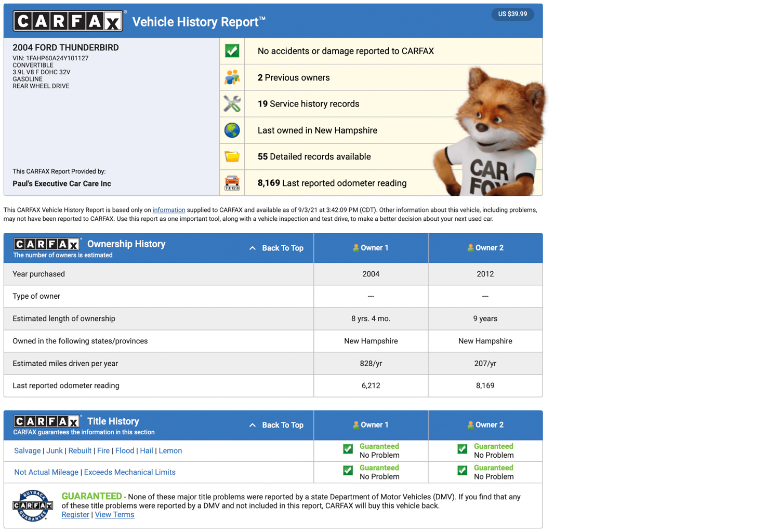
Task: Click the odometer car icon
Action: (232, 183)
